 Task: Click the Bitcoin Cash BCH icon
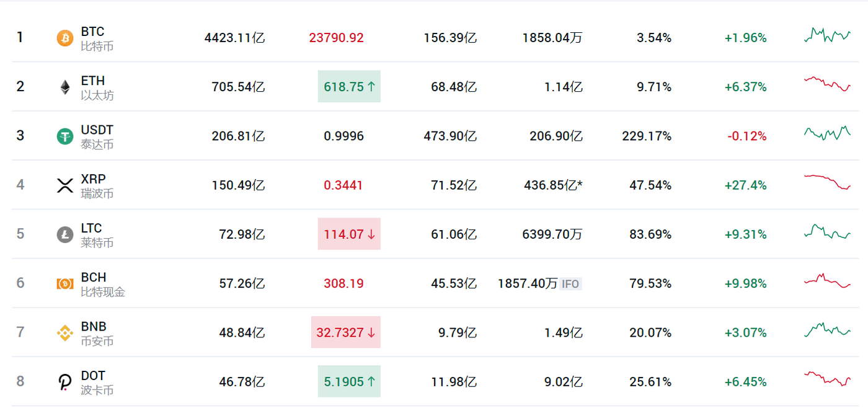click(65, 283)
